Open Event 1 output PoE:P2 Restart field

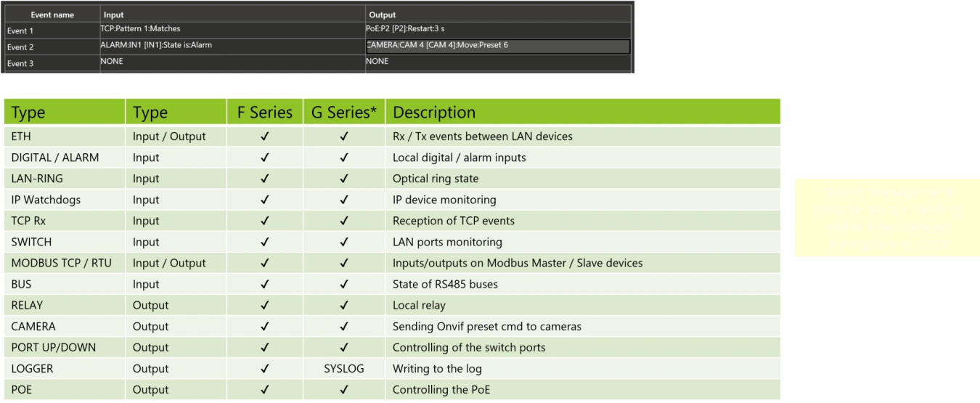[x=498, y=30]
